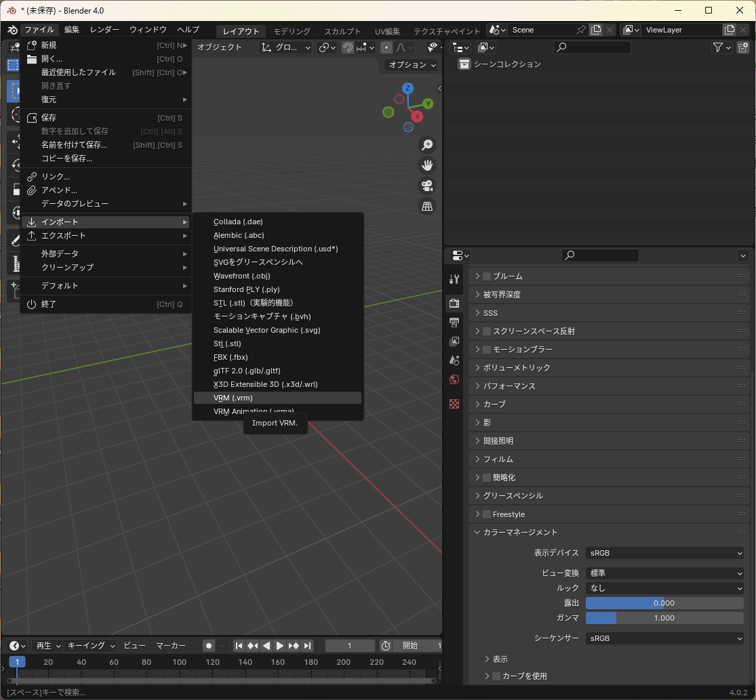Open the Texture properties tab icon

pos(454,404)
